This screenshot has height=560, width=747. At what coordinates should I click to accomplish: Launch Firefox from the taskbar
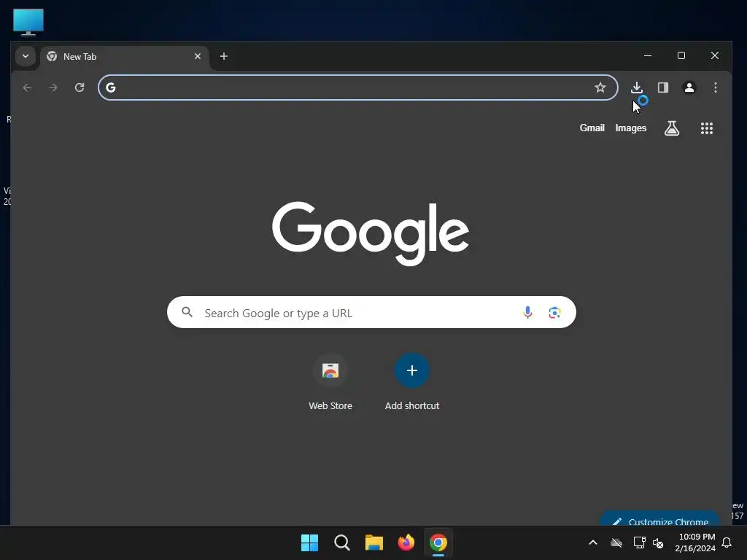click(406, 542)
